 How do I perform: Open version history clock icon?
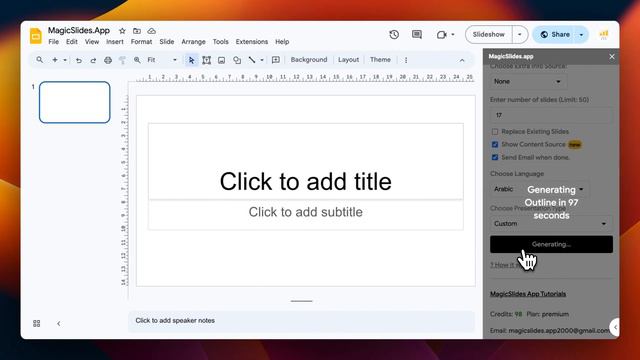[x=394, y=35]
